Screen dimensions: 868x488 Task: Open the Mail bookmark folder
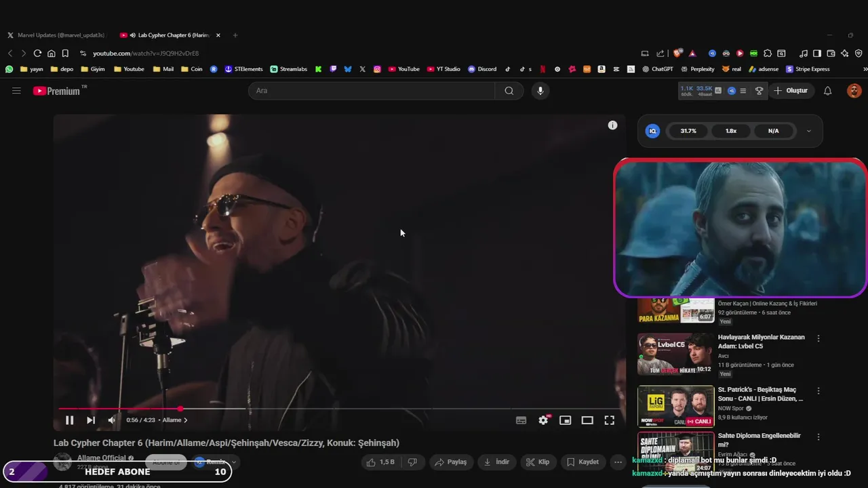[x=163, y=69]
